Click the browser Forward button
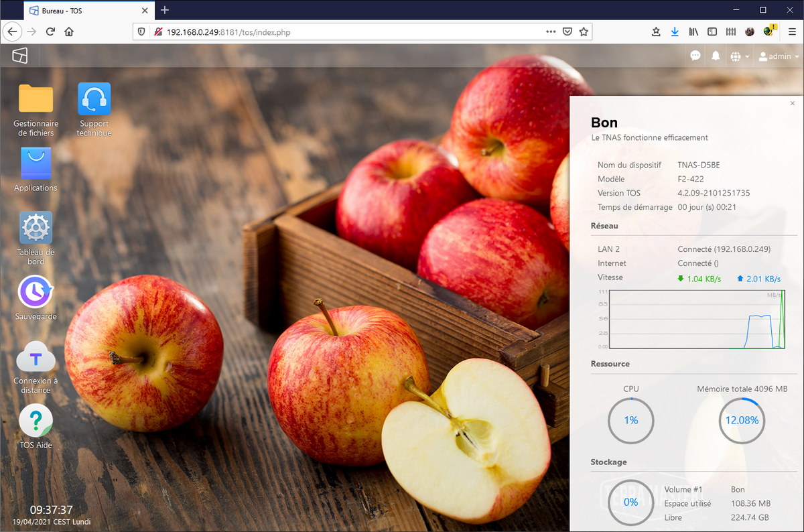 [31, 31]
